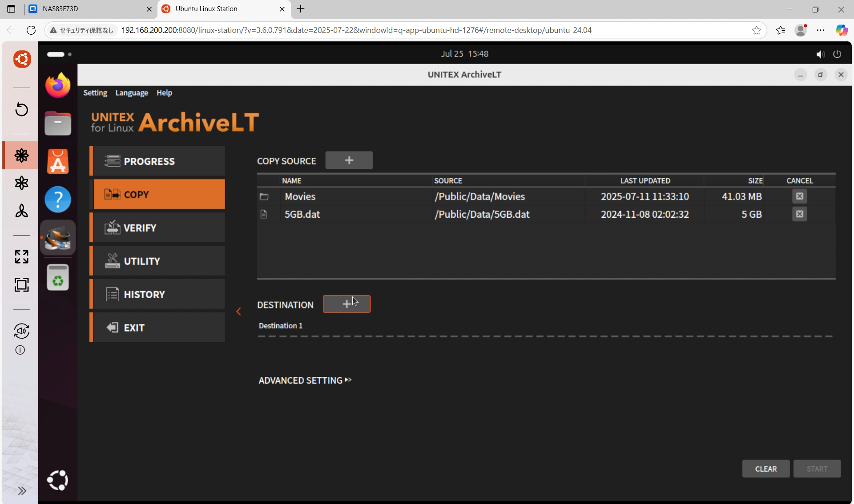Open Ubuntu App Center in dock
The height and width of the screenshot is (504, 854).
tap(58, 161)
